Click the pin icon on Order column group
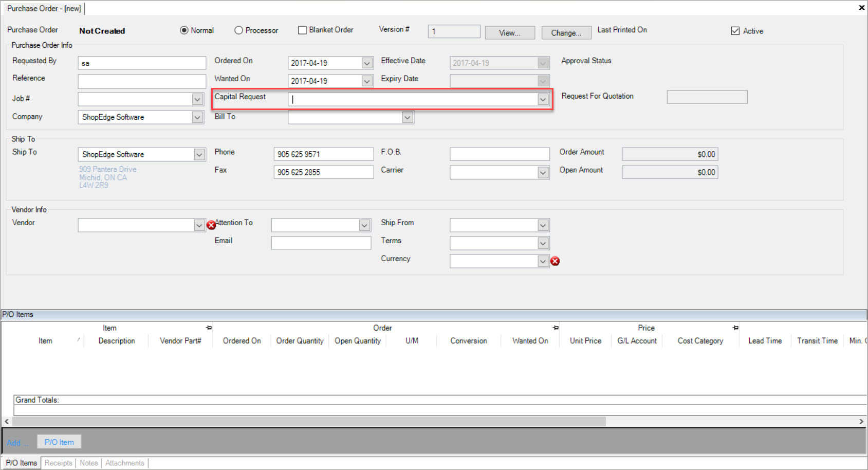The width and height of the screenshot is (868, 470). pyautogui.click(x=556, y=328)
